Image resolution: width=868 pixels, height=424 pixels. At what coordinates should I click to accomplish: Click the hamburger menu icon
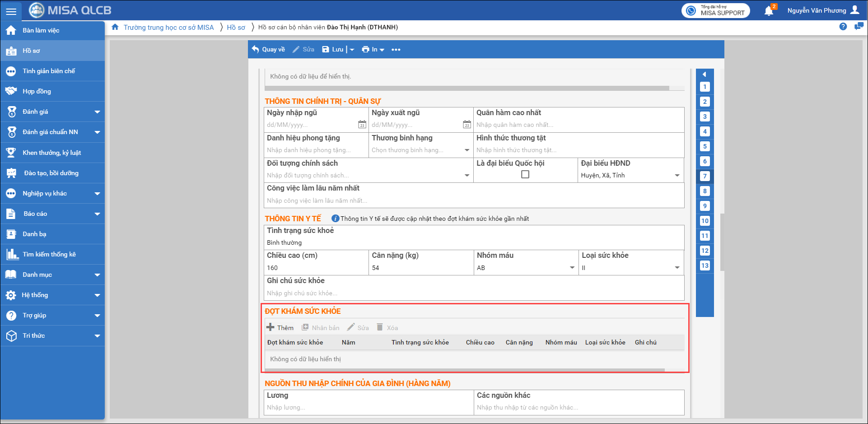[x=11, y=11]
